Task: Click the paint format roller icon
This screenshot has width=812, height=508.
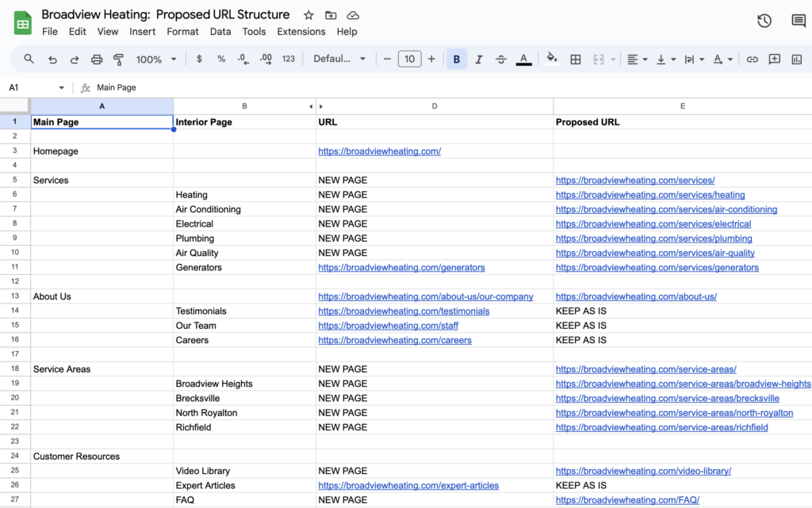Action: 119,59
